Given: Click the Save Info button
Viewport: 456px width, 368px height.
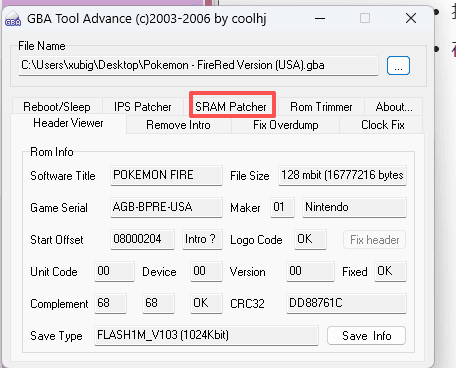Looking at the screenshot, I should 366,336.
